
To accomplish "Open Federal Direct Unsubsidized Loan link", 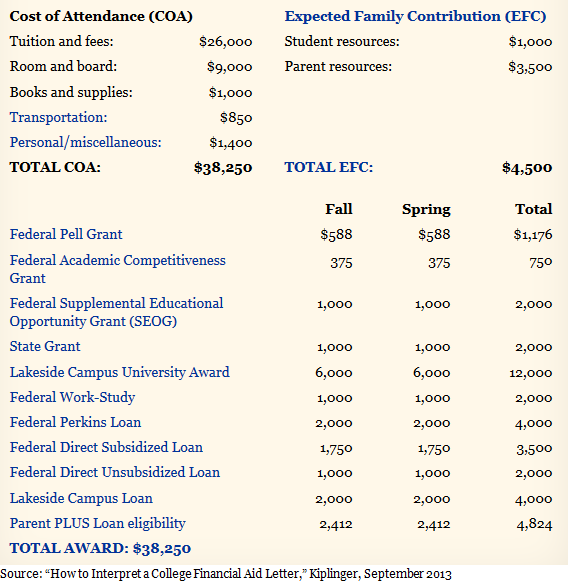I will [x=115, y=472].
